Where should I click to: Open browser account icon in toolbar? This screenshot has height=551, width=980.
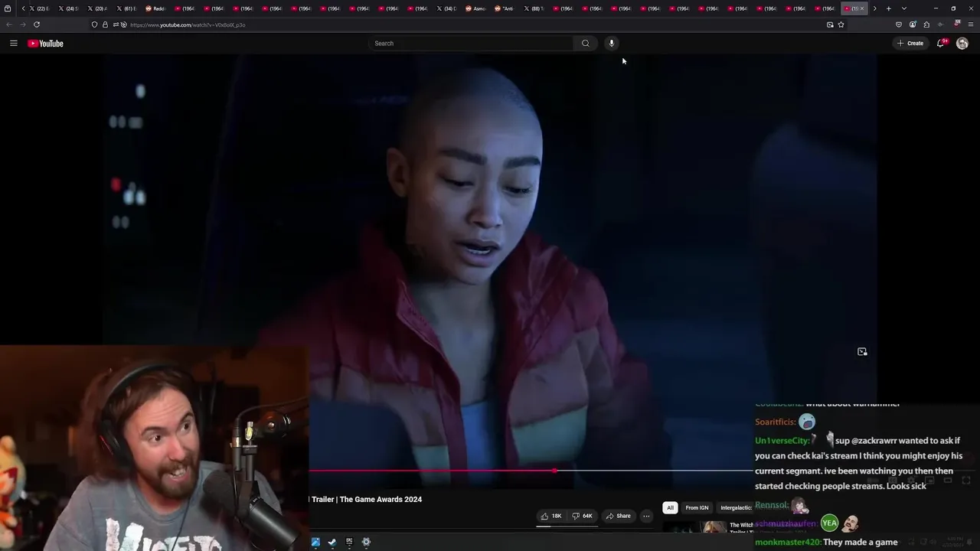pyautogui.click(x=913, y=24)
